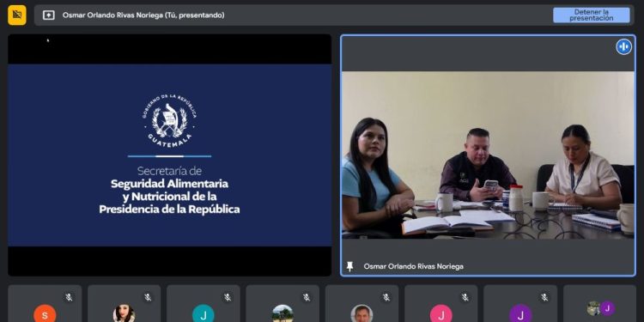Click the orange S participant avatar
This screenshot has height=322, width=644.
tap(45, 314)
